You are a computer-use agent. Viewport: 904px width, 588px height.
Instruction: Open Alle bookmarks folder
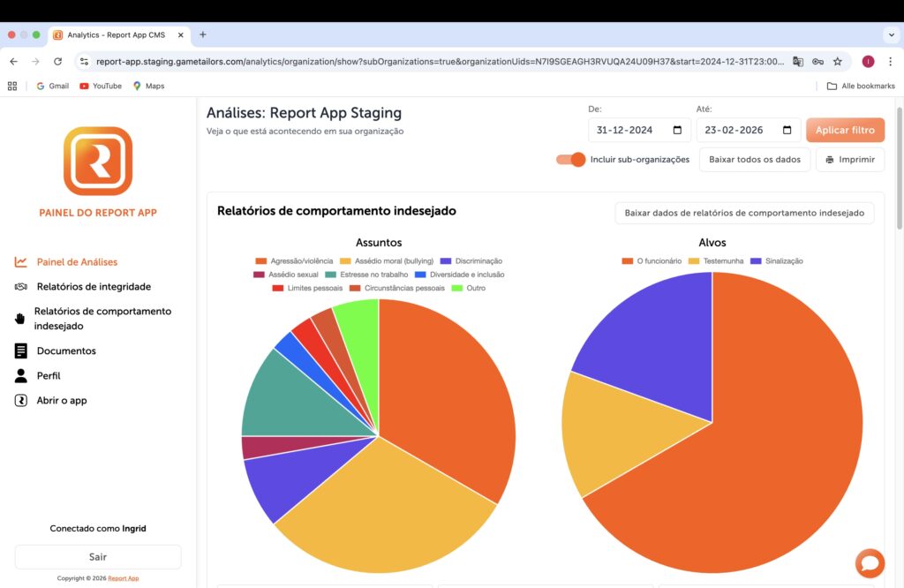[861, 86]
